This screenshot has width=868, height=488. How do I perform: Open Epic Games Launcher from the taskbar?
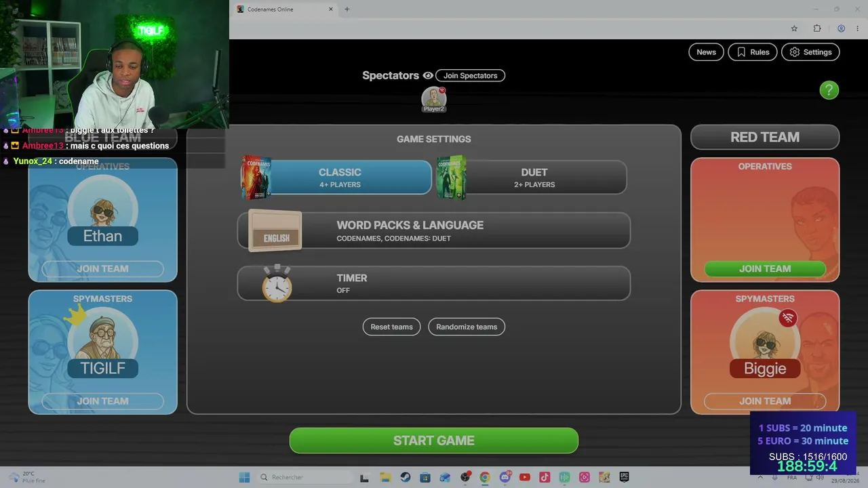click(x=624, y=477)
